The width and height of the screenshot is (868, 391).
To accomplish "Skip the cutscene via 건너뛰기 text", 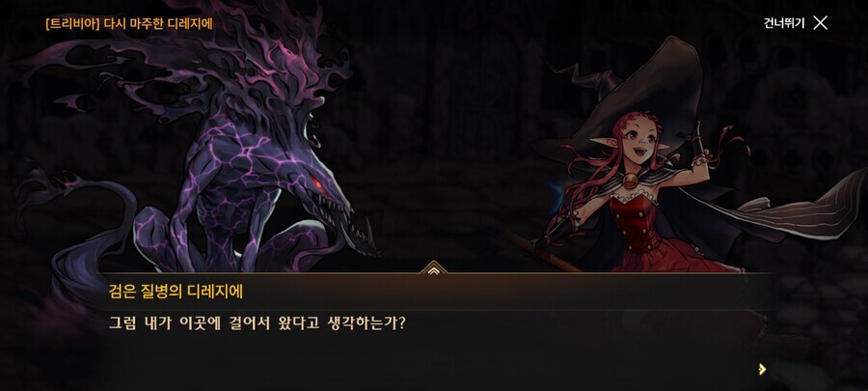I will (x=784, y=23).
